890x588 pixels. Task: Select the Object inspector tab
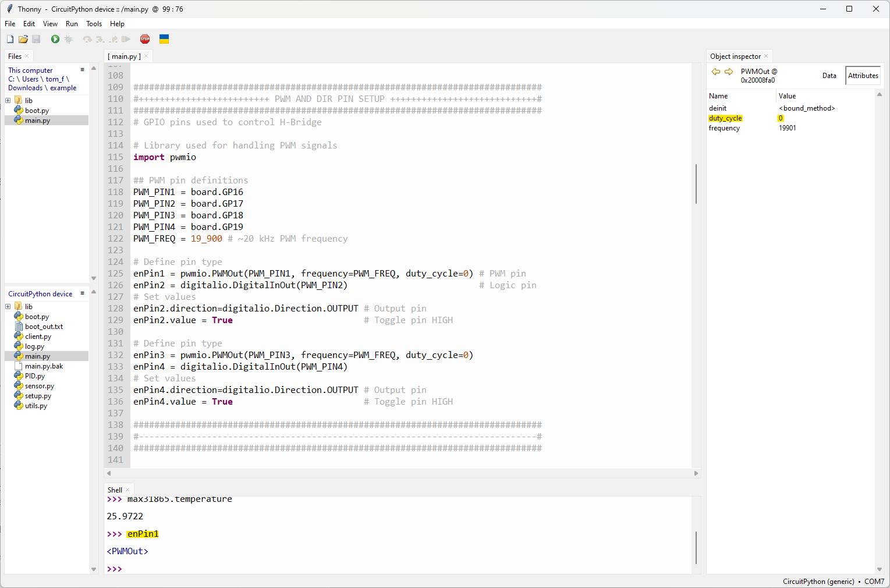click(735, 56)
